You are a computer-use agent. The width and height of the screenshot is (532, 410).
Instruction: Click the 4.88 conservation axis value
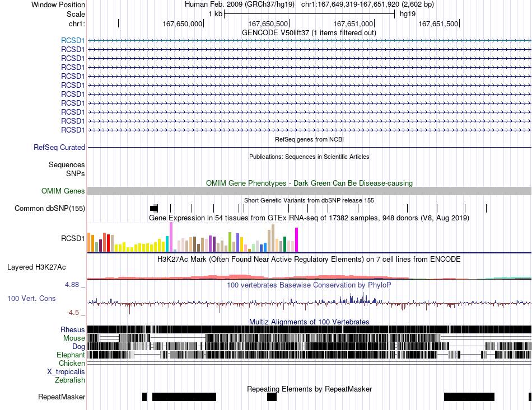point(72,285)
